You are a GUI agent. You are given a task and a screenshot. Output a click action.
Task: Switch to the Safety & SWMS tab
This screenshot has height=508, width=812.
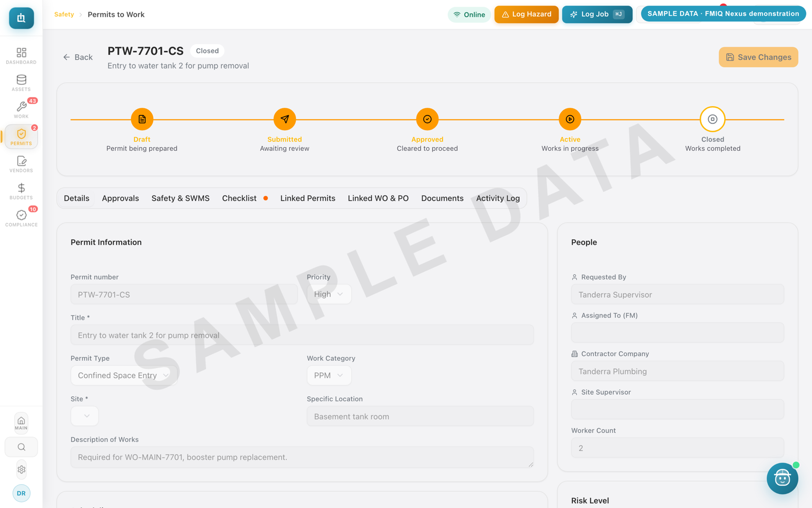coord(180,198)
